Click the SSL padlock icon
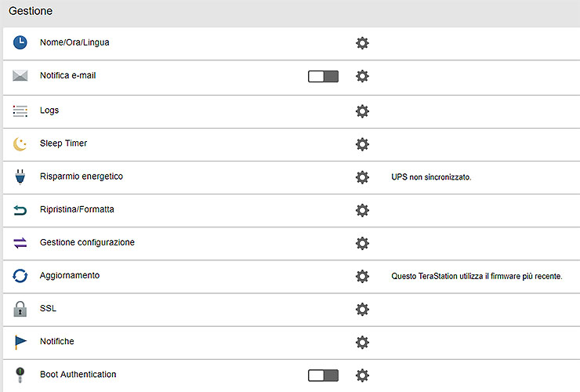The image size is (580, 392). click(x=20, y=309)
